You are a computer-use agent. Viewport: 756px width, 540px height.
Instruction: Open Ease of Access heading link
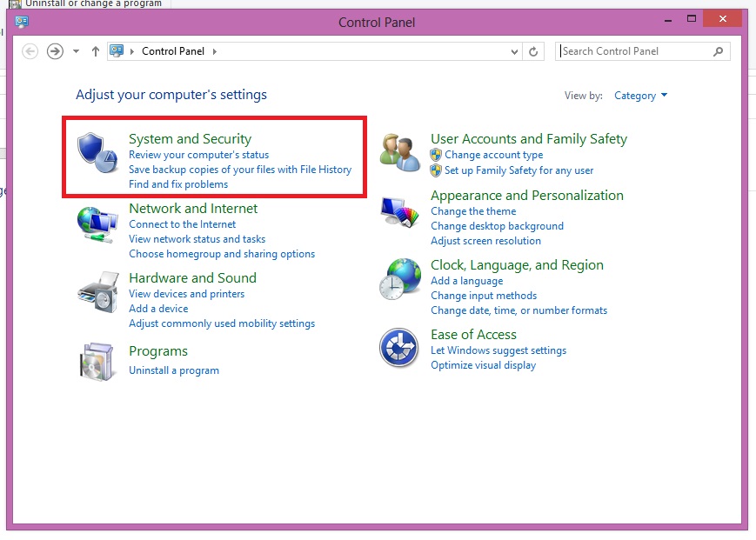(473, 334)
